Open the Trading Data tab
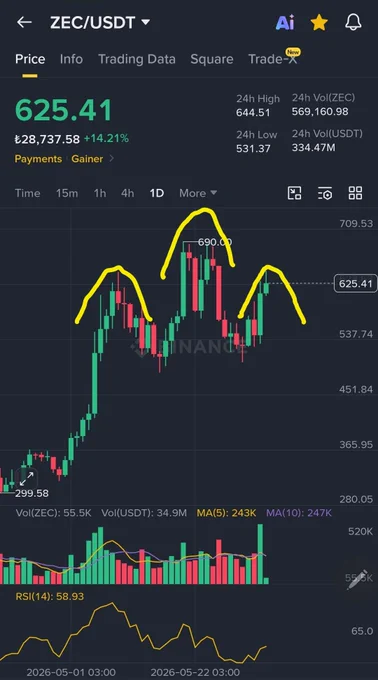This screenshot has width=378, height=680. tap(137, 59)
